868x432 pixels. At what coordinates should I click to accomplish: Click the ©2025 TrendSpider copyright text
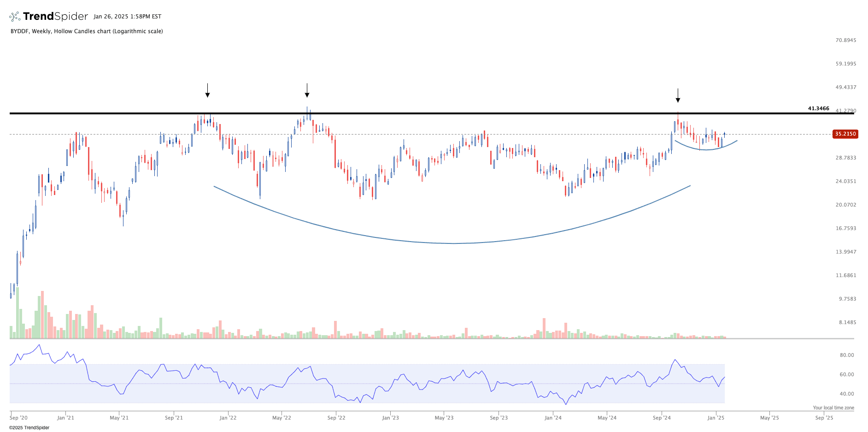tap(29, 428)
